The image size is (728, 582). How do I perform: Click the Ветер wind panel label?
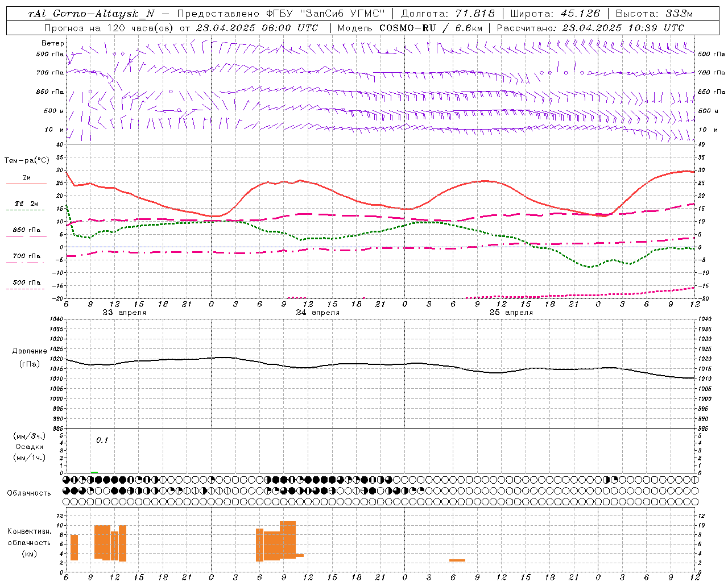pyautogui.click(x=53, y=43)
